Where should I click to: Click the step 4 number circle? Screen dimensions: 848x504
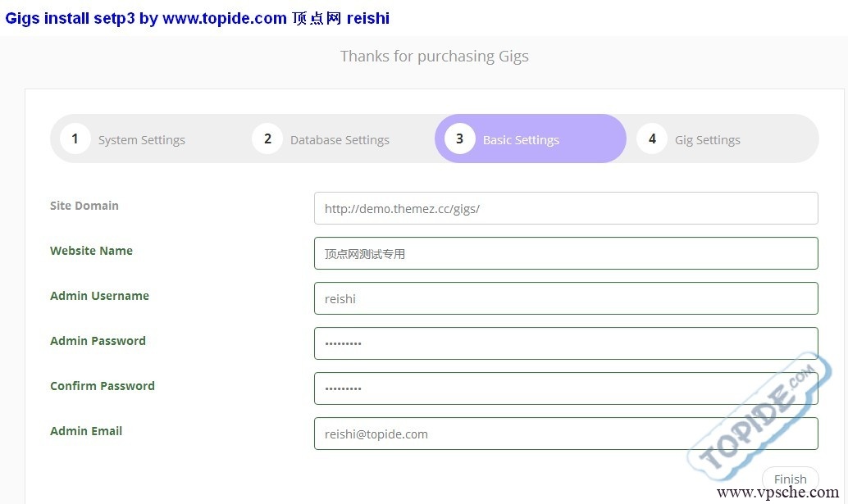click(x=652, y=138)
